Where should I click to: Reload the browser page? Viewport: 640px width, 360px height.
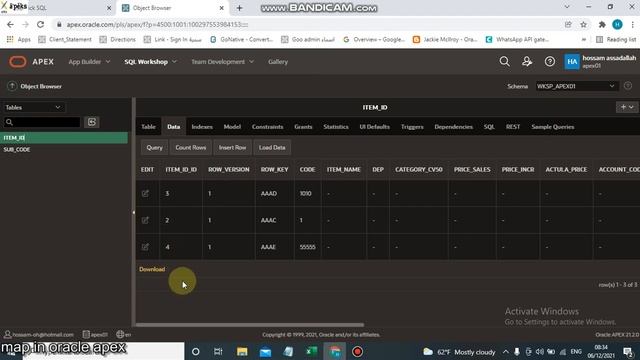tap(40, 24)
